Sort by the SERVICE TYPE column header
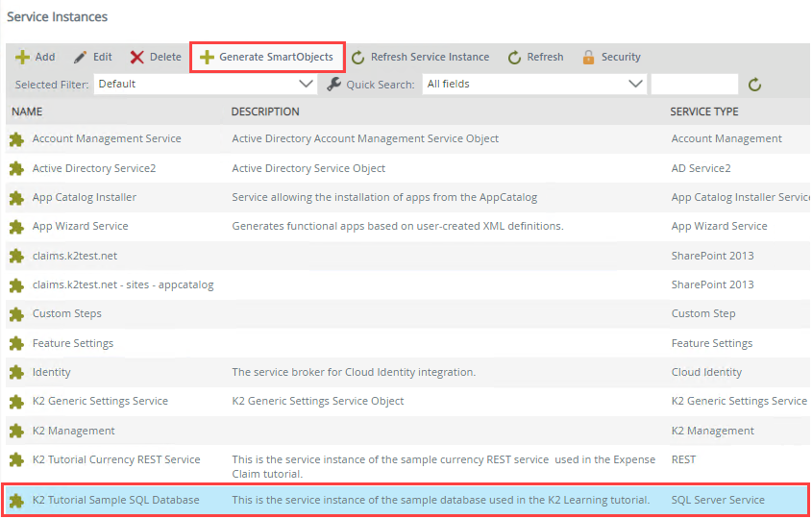 pyautogui.click(x=704, y=111)
